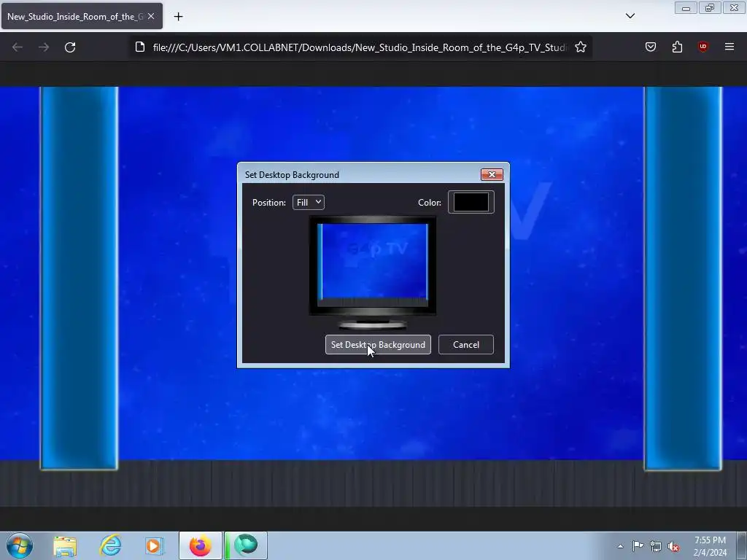Screen dimensions: 747x560
Task: Open a new tab with the plus button
Action: (x=178, y=17)
